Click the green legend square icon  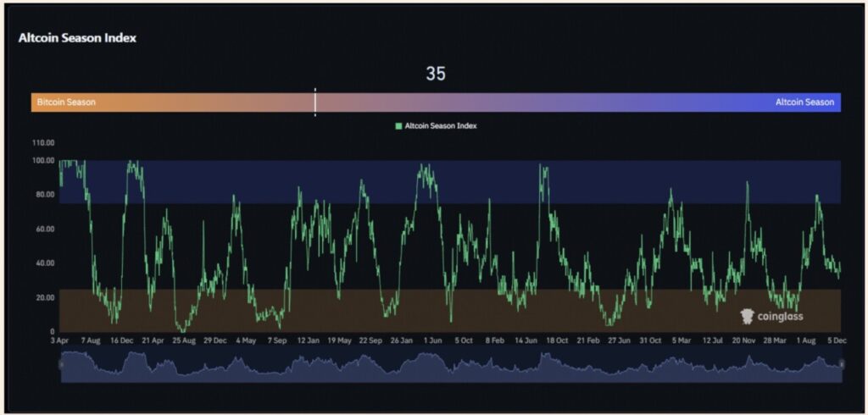point(398,126)
